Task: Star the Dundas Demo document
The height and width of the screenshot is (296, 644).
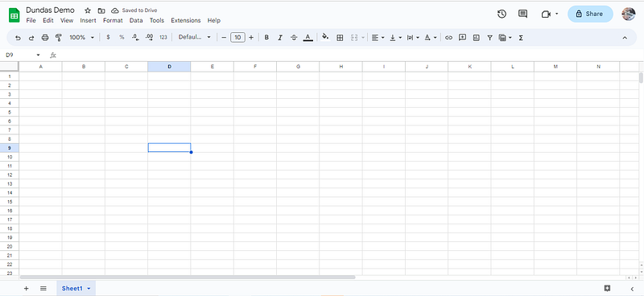Action: 88,10
